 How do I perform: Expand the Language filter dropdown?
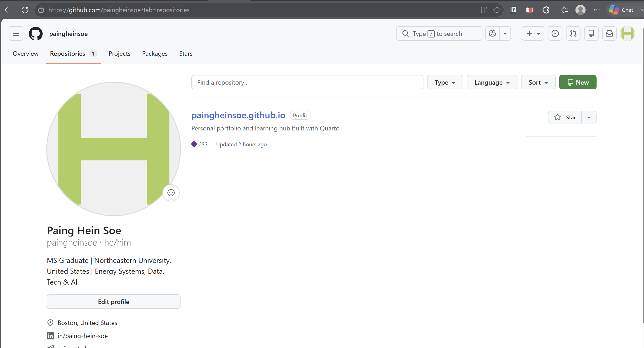pyautogui.click(x=492, y=82)
